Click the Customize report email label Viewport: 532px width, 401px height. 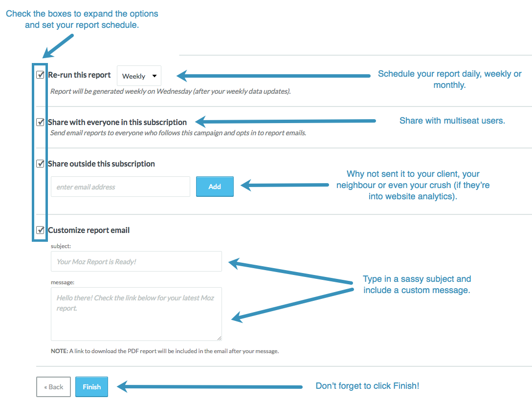89,230
